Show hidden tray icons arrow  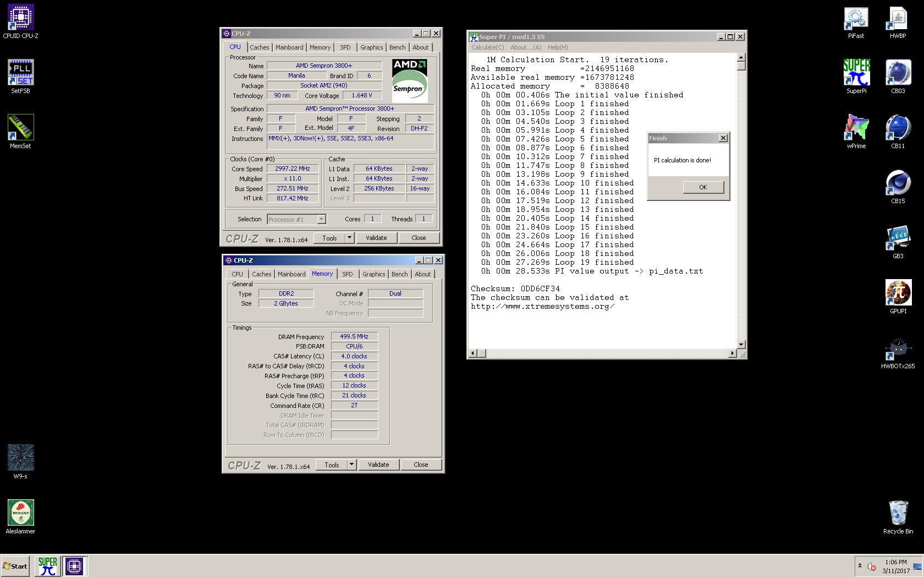pos(860,566)
